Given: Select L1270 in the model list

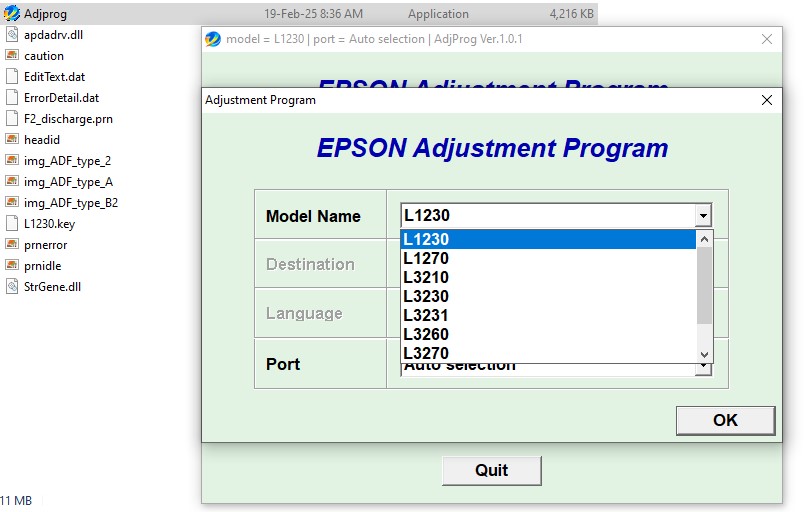Looking at the screenshot, I should click(548, 258).
